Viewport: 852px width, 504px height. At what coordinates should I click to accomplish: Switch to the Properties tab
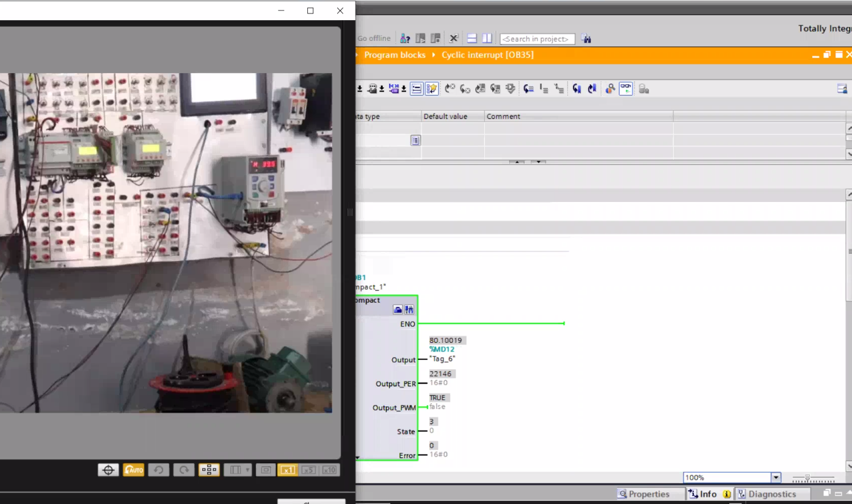tap(649, 494)
